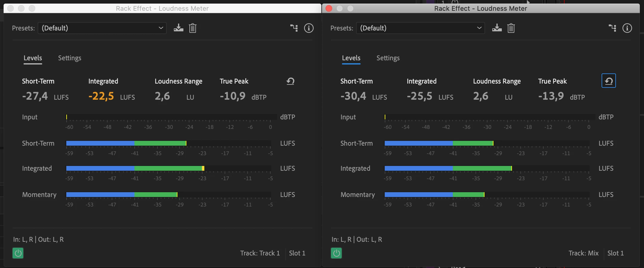
Task: Click 'Track: Track 1' label
Action: (260, 253)
